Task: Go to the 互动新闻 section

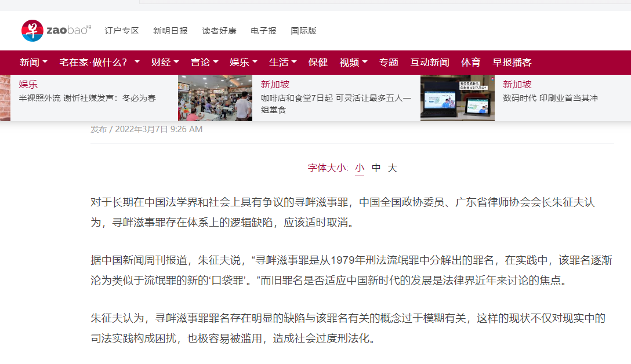Action: click(x=429, y=62)
